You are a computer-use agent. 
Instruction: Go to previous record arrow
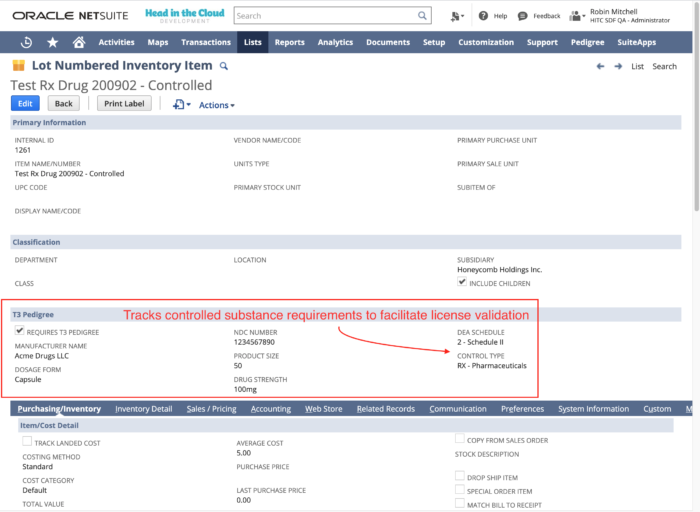pyautogui.click(x=600, y=67)
